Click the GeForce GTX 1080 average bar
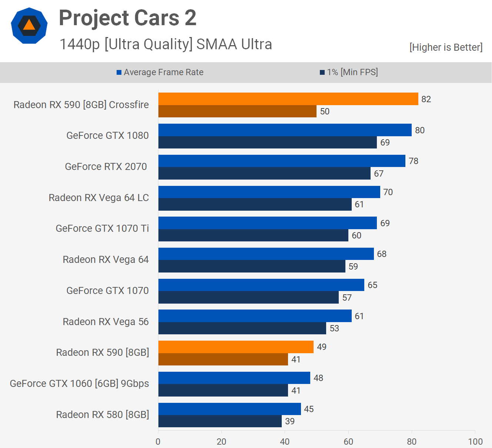This screenshot has width=492, height=448. pyautogui.click(x=285, y=130)
